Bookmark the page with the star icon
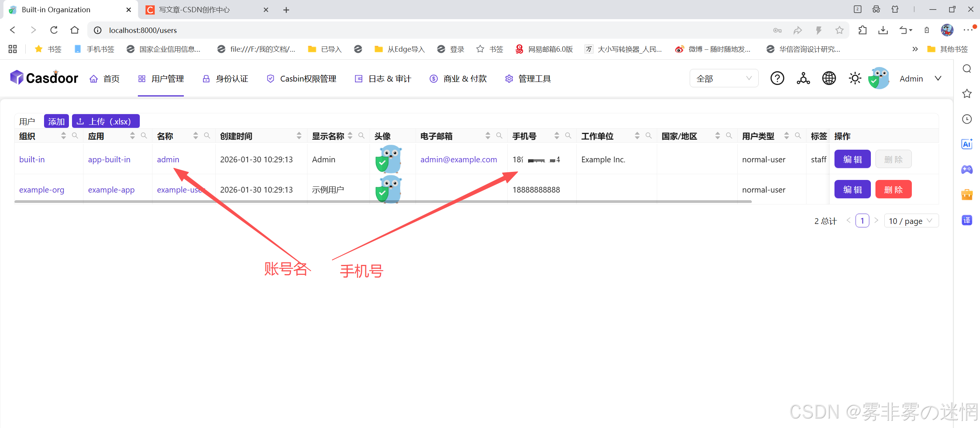This screenshot has width=980, height=428. pyautogui.click(x=839, y=30)
